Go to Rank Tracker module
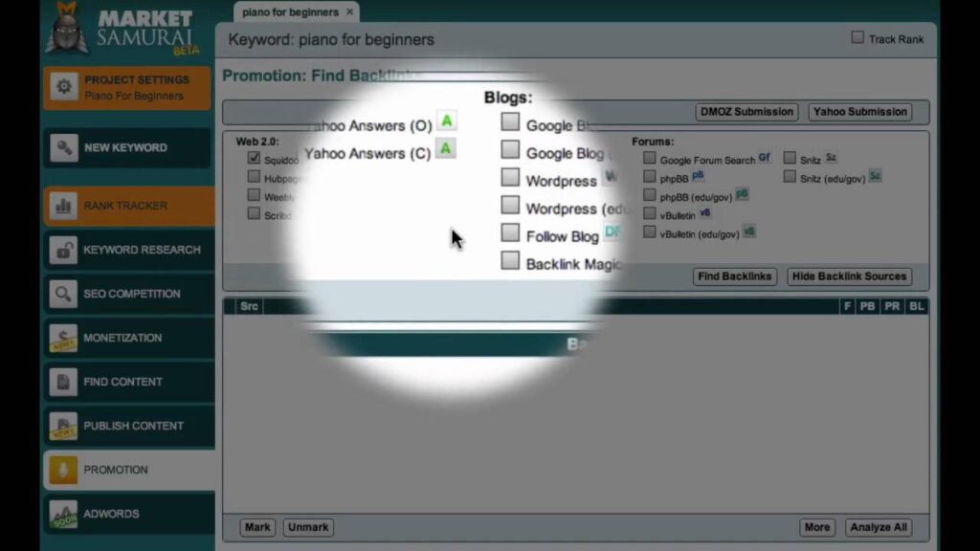This screenshot has height=551, width=980. [x=129, y=206]
